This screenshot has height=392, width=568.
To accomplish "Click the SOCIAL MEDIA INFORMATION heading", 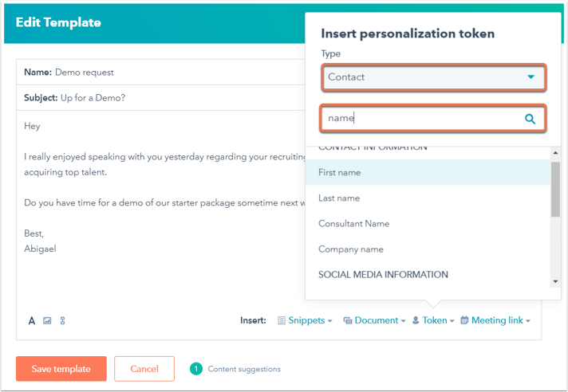I will point(383,275).
